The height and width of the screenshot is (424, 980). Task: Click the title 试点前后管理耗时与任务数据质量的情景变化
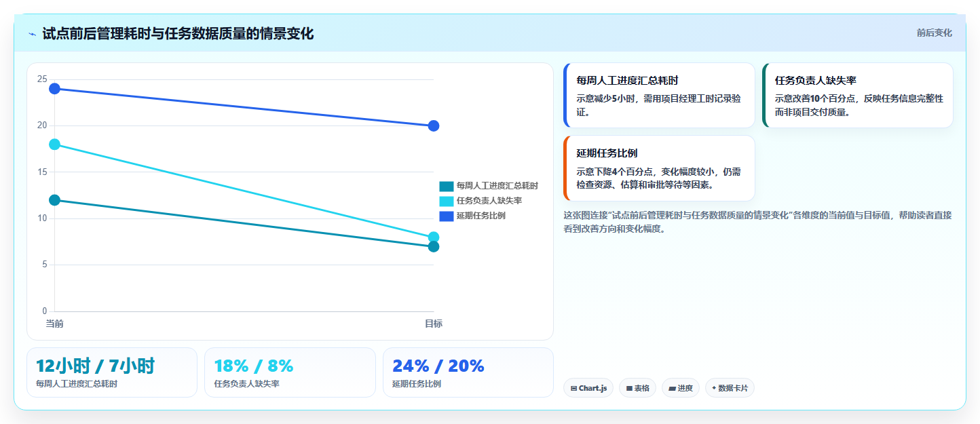(178, 34)
